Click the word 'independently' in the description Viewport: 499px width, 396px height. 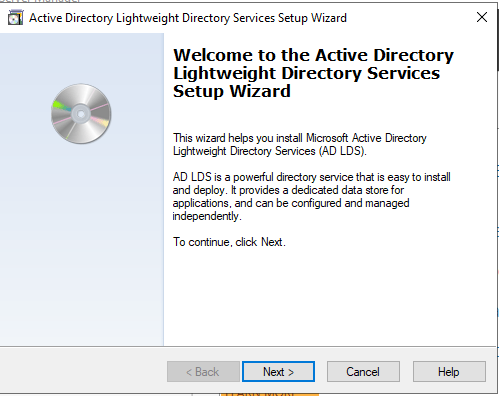206,216
